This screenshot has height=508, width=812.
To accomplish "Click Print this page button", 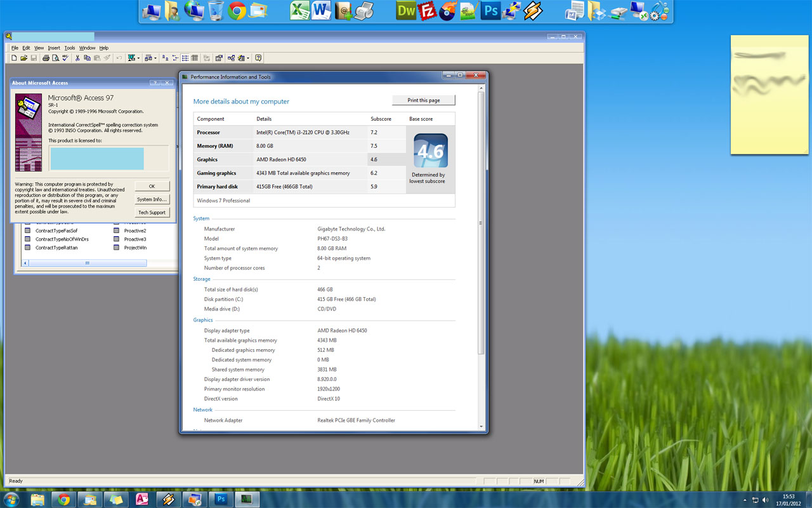I will 424,100.
